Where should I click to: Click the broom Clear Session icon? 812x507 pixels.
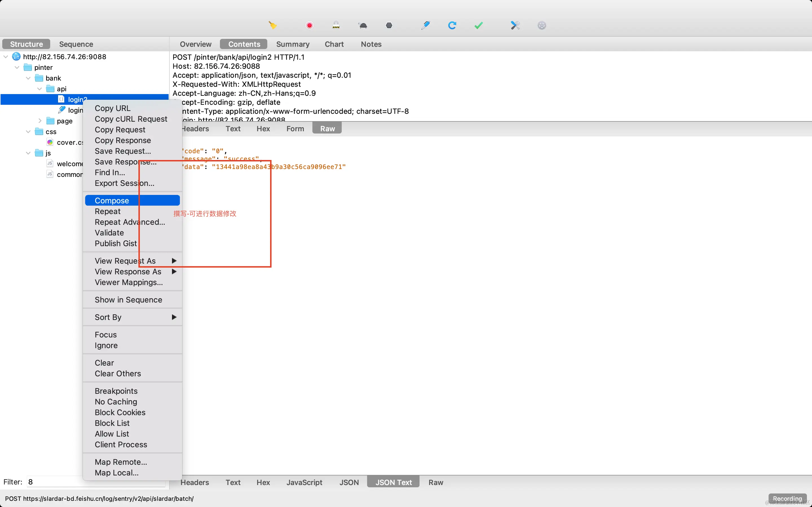tap(272, 25)
